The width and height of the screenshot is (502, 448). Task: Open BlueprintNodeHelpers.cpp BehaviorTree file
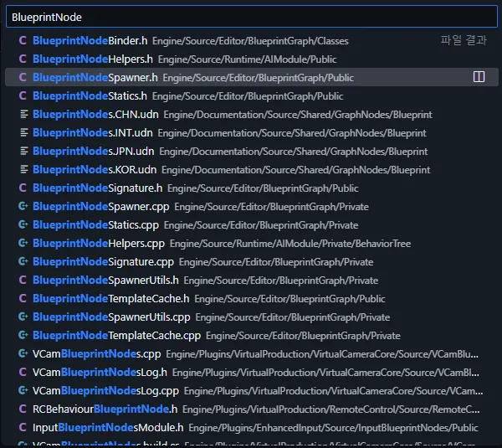point(252,243)
